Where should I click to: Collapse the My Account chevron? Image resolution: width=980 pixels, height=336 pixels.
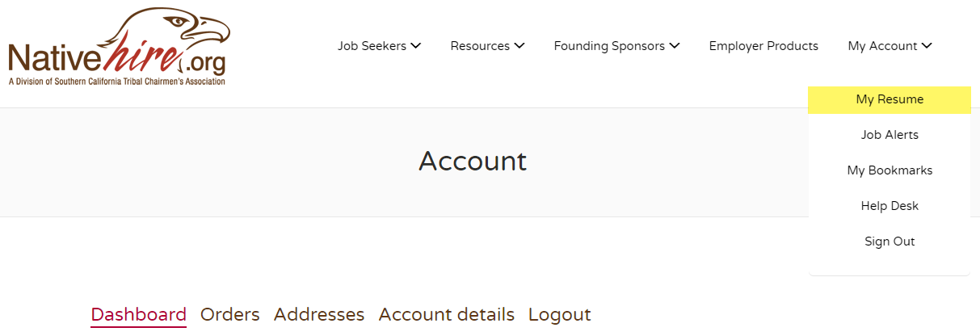coord(927,46)
